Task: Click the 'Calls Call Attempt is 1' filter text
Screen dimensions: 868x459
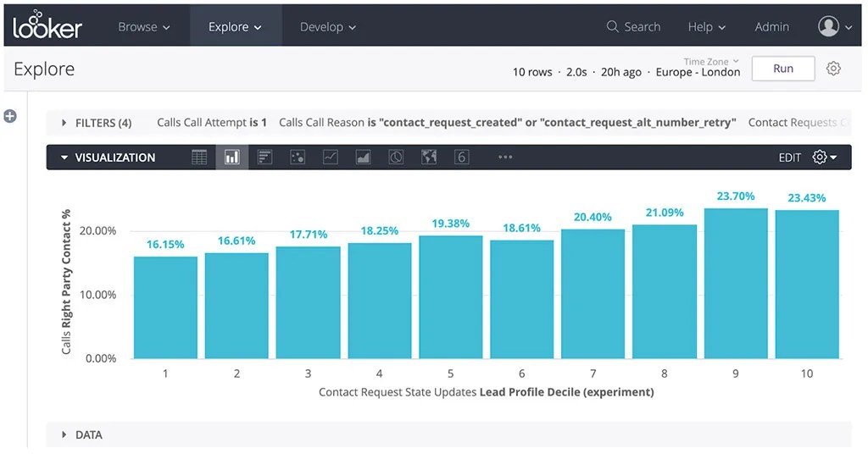Action: click(211, 122)
